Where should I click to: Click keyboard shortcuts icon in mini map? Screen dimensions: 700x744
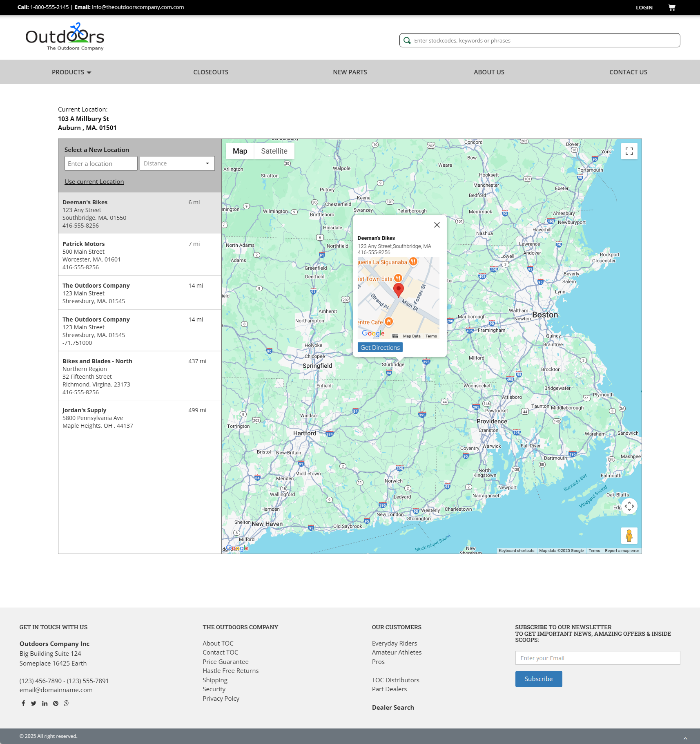tap(395, 336)
